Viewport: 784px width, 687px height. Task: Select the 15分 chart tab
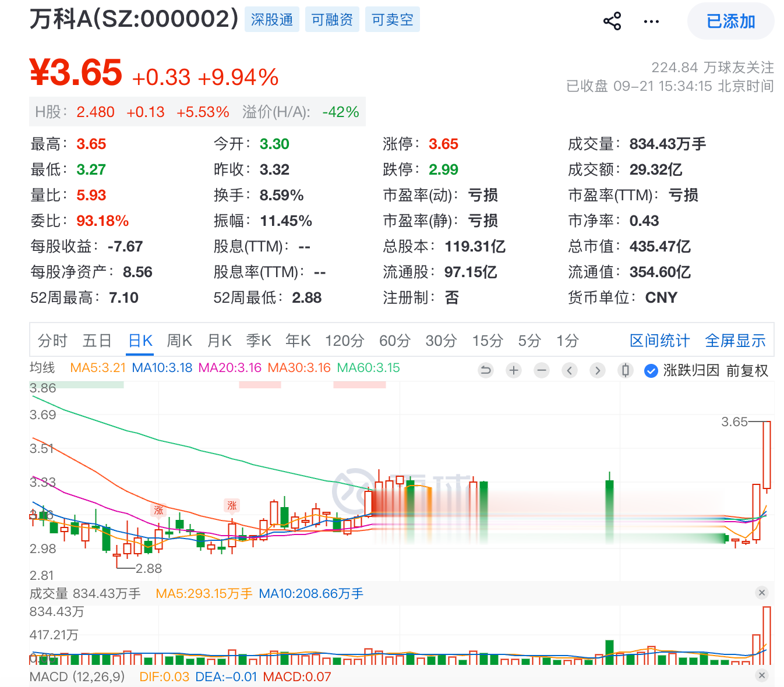click(x=488, y=341)
